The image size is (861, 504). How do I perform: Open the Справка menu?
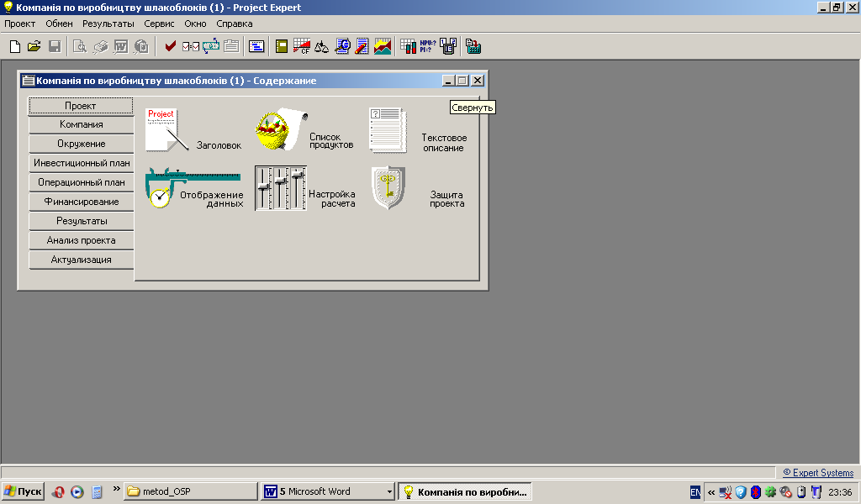(235, 24)
